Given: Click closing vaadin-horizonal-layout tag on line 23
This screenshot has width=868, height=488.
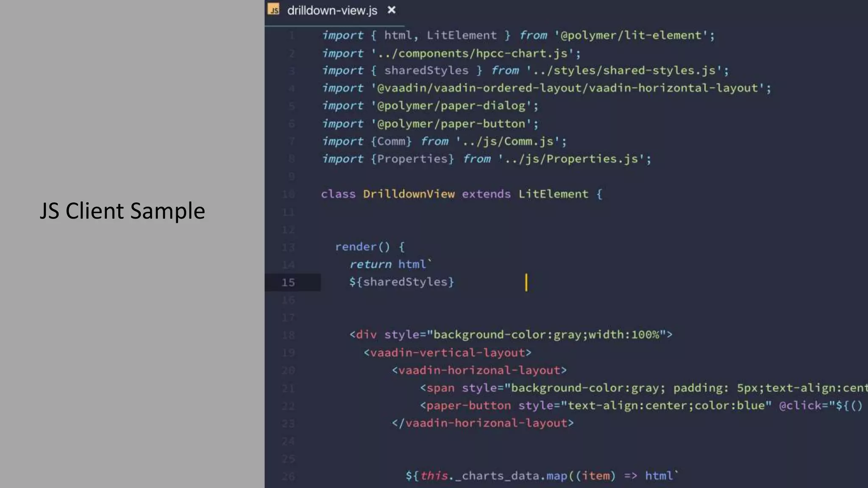Looking at the screenshot, I should coord(482,424).
